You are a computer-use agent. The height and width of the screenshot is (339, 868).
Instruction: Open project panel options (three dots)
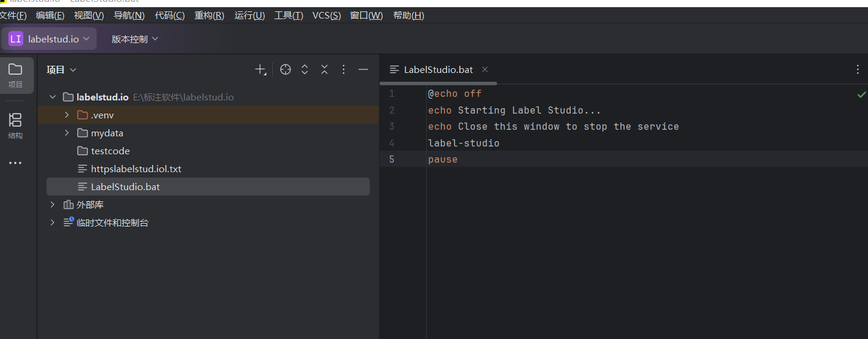tap(344, 70)
